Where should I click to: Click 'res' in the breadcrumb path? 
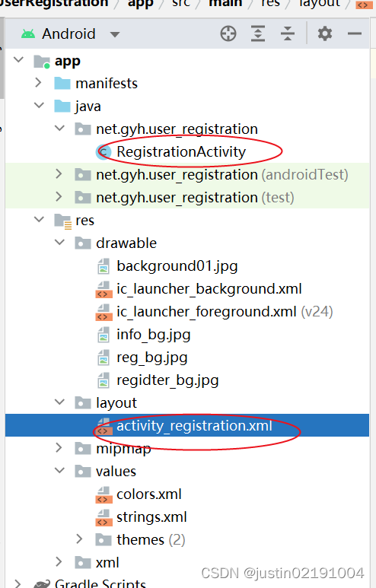point(270,3)
